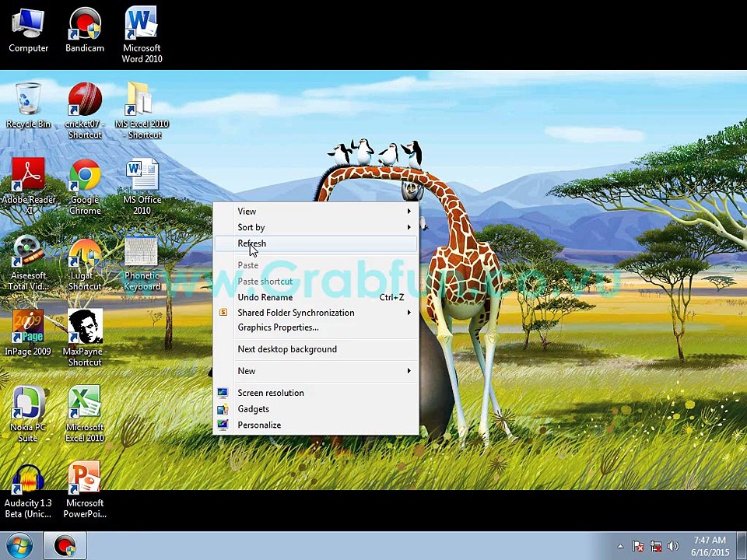Select the InPage 2009 icon

(28, 333)
